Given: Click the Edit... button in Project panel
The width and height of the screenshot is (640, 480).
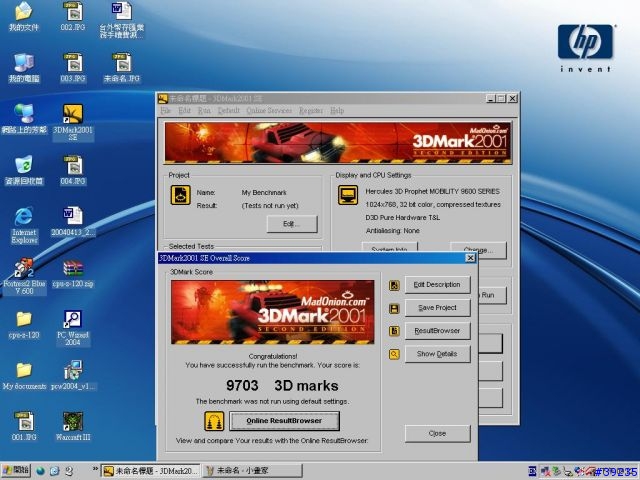Looking at the screenshot, I should click(292, 224).
